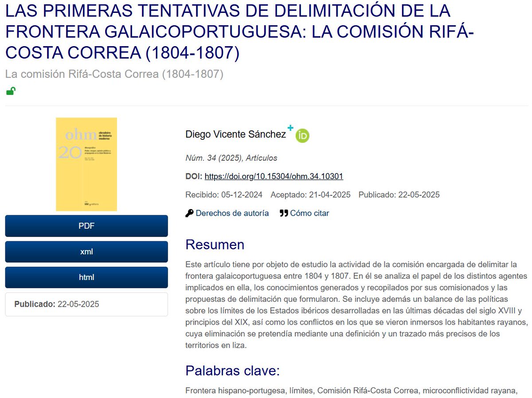Click the main article title heading

239,31
